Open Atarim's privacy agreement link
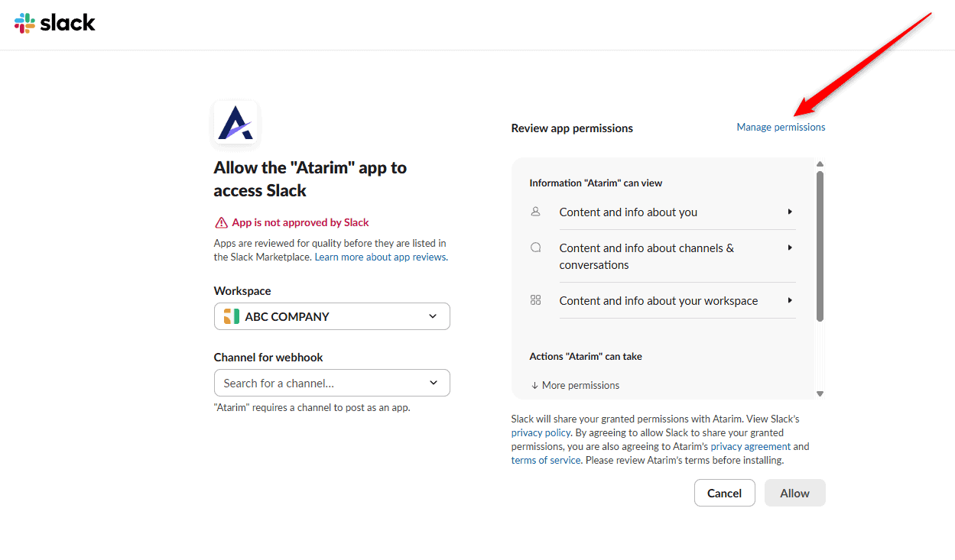Viewport: 955px width, 560px height. coord(751,446)
